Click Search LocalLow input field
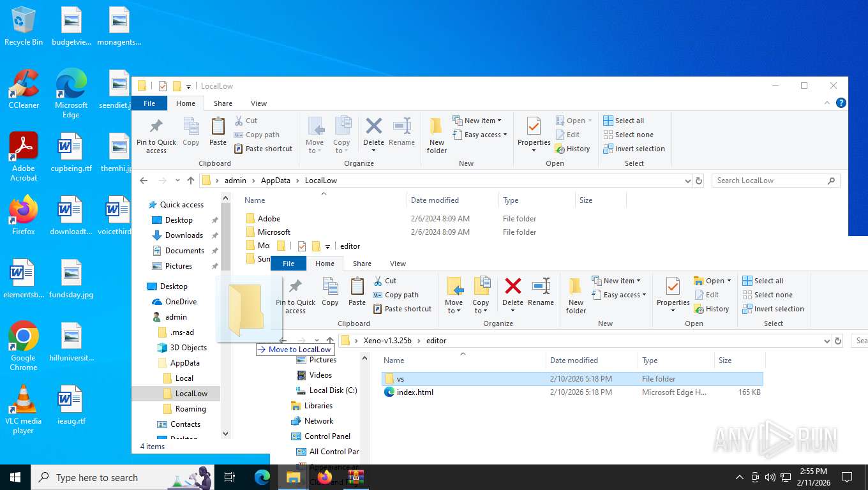 (769, 181)
